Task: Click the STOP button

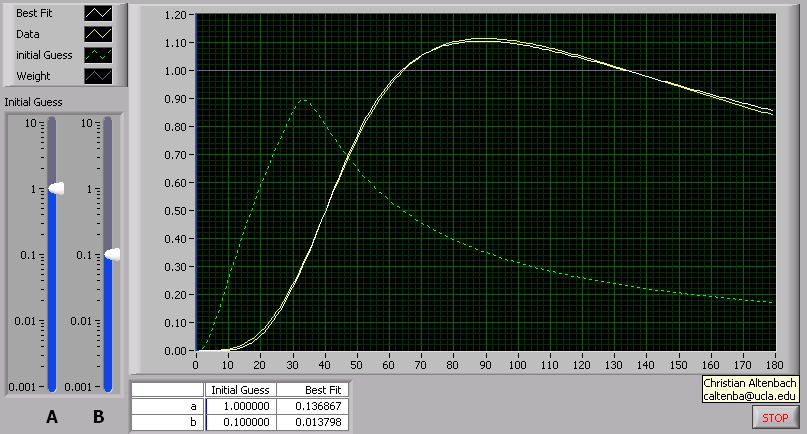Action: click(775, 418)
